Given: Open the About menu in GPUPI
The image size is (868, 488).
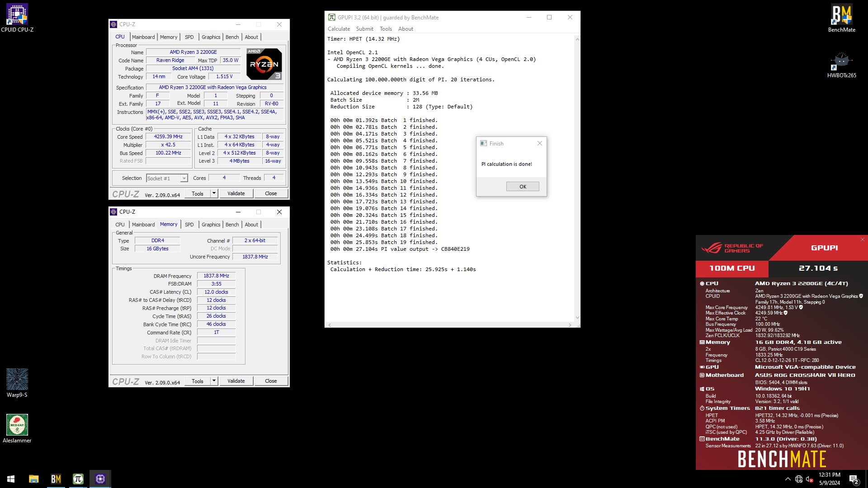Looking at the screenshot, I should click(406, 29).
